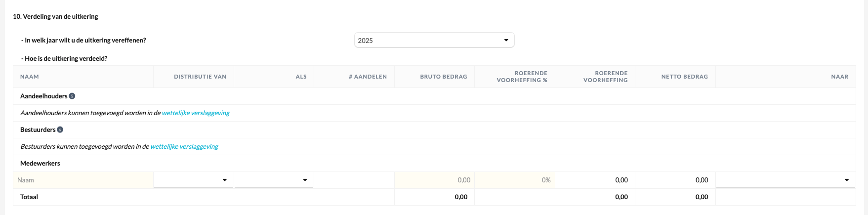Select the Roerende voorheffing % field
This screenshot has width=868, height=215.
tap(514, 180)
